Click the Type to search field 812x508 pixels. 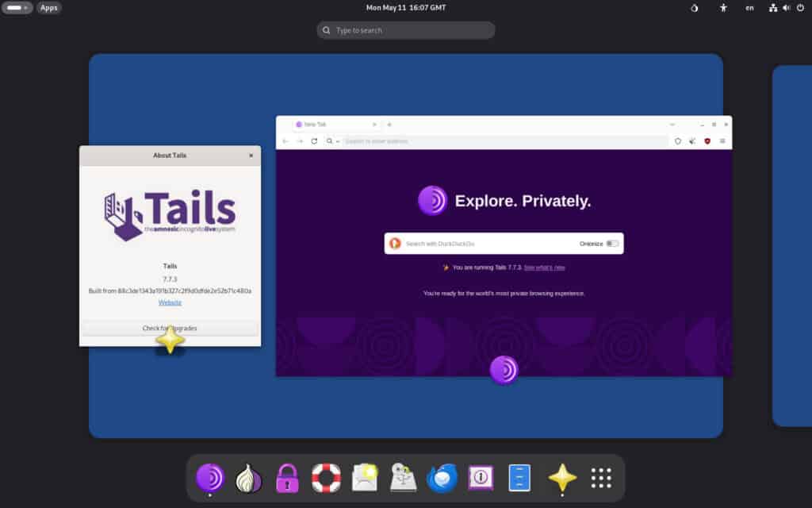point(406,30)
